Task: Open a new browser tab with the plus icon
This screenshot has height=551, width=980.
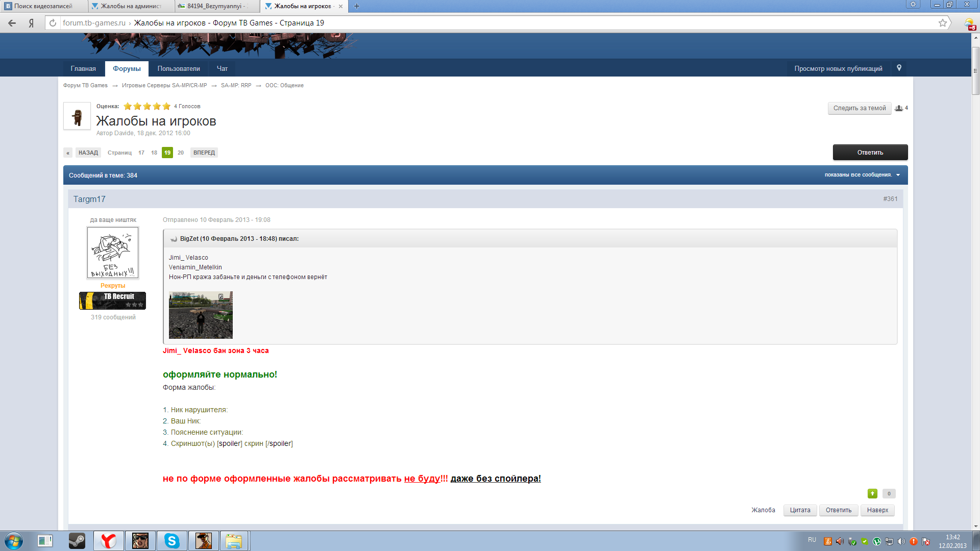Action: coord(357,6)
